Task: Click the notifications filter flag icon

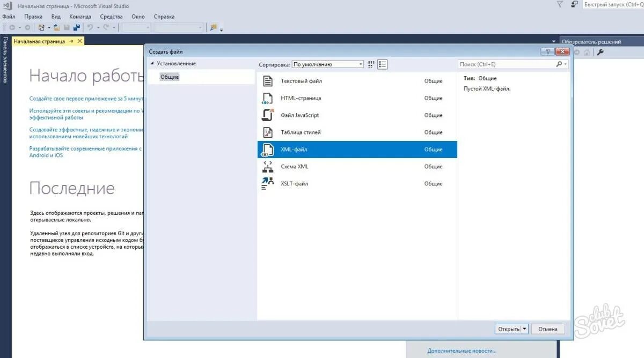Action: tap(560, 4)
